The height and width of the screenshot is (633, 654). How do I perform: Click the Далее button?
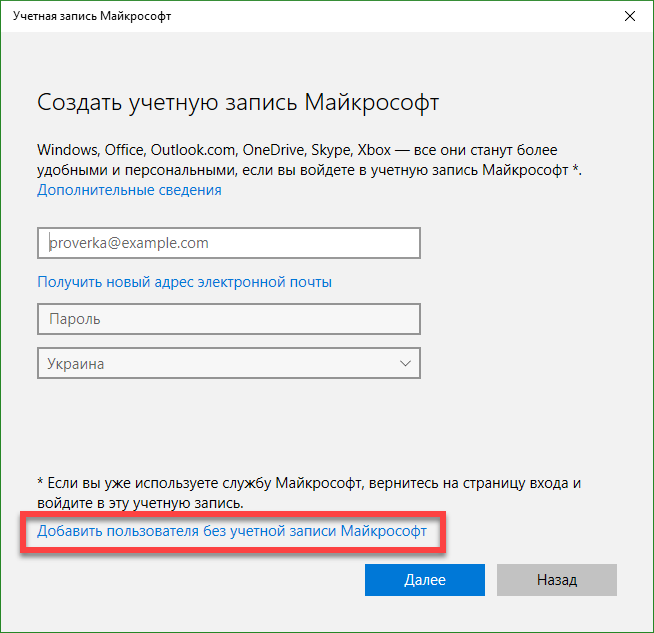pyautogui.click(x=425, y=580)
